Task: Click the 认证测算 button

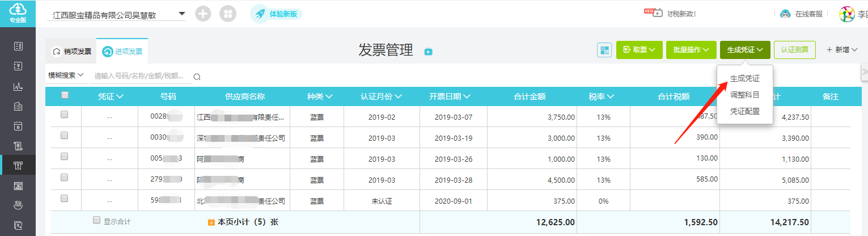Action: [794, 49]
